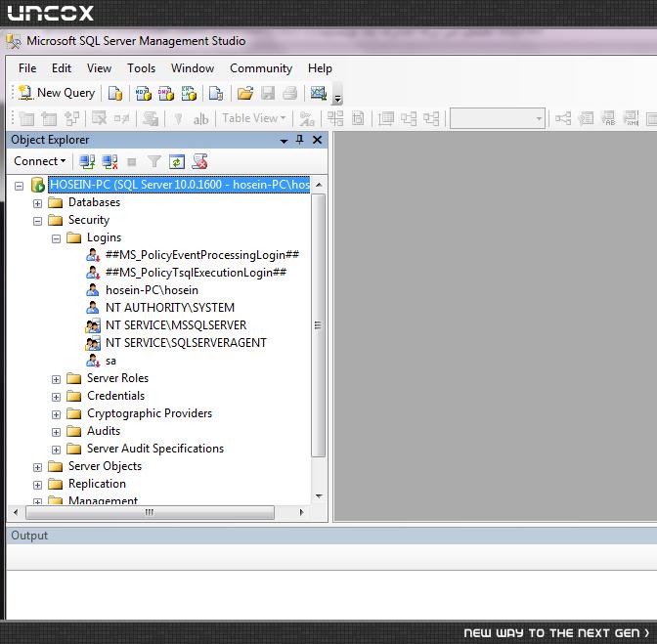Expand the Replication folder
This screenshot has height=644, width=657.
(37, 485)
